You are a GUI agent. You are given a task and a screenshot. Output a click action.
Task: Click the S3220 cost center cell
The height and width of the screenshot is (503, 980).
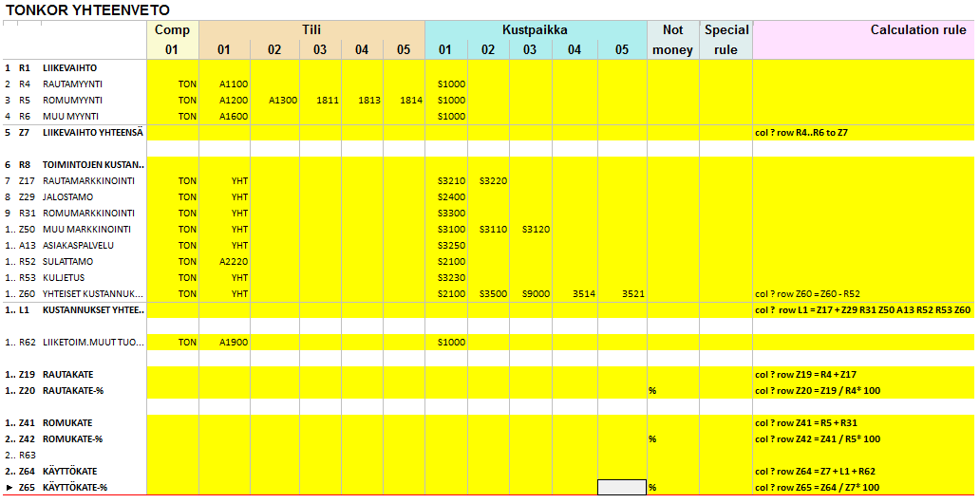coord(494,181)
